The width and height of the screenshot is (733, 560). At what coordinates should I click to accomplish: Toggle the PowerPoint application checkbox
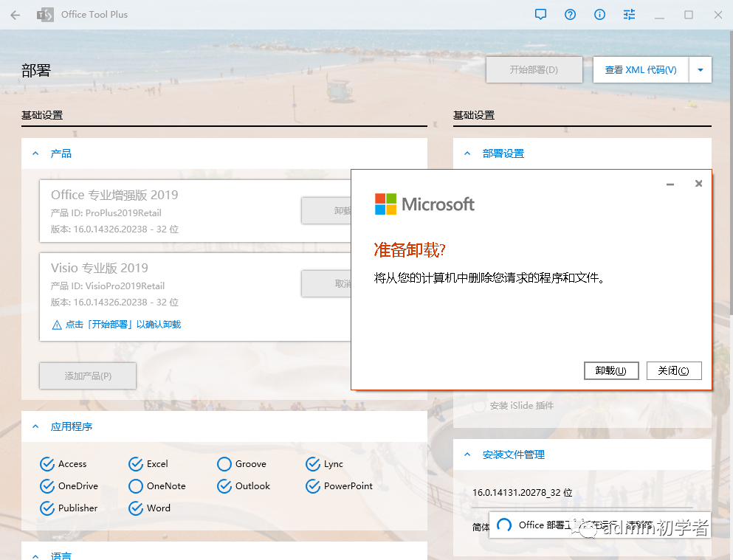click(x=313, y=486)
